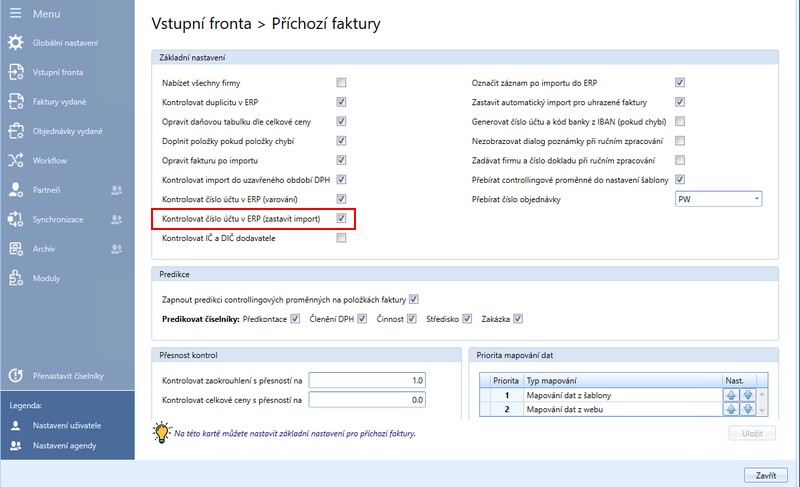Viewport: 800px width, 487px height.
Task: Open Globální nastavení gear icon
Action: click(x=15, y=43)
